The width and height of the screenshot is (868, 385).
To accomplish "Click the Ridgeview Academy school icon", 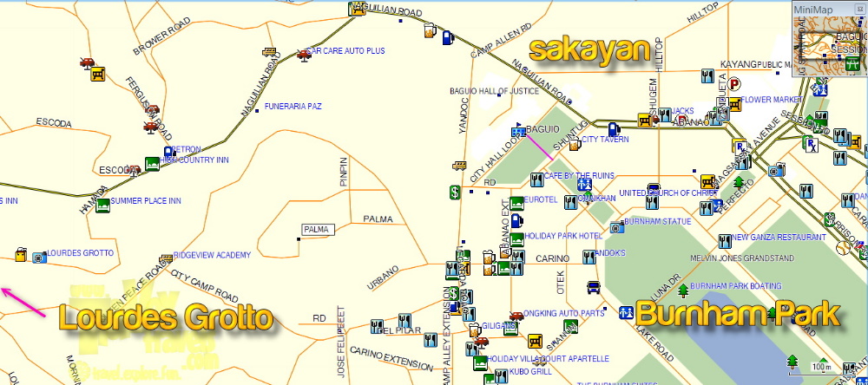I will pyautogui.click(x=166, y=258).
